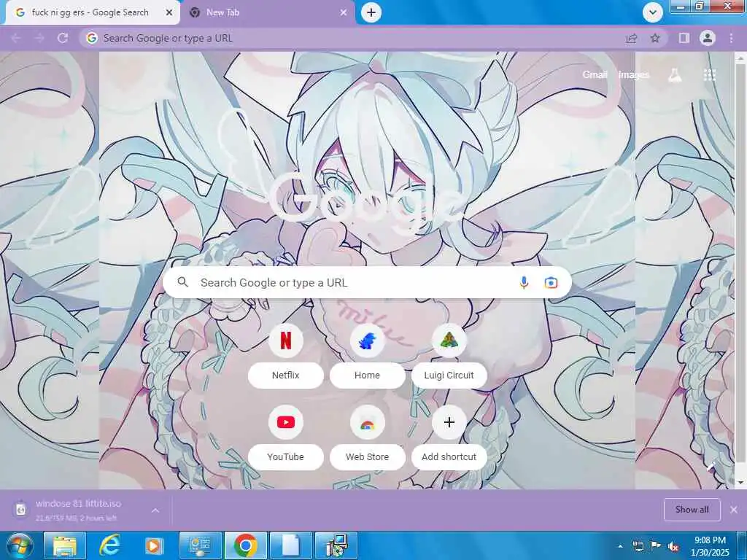The image size is (747, 560).
Task: Open Windows Explorer from taskbar
Action: pos(65,545)
